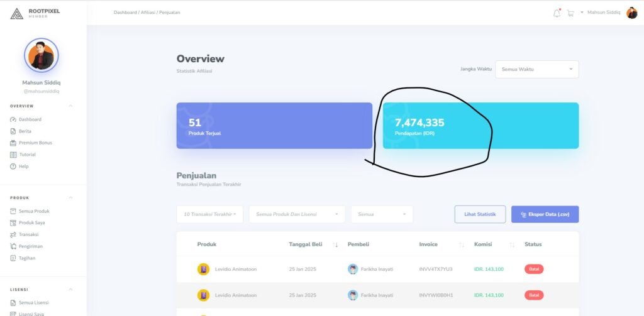Image resolution: width=644 pixels, height=316 pixels.
Task: Expand the 10 Transaksi Terakhir dropdown
Action: click(x=210, y=214)
